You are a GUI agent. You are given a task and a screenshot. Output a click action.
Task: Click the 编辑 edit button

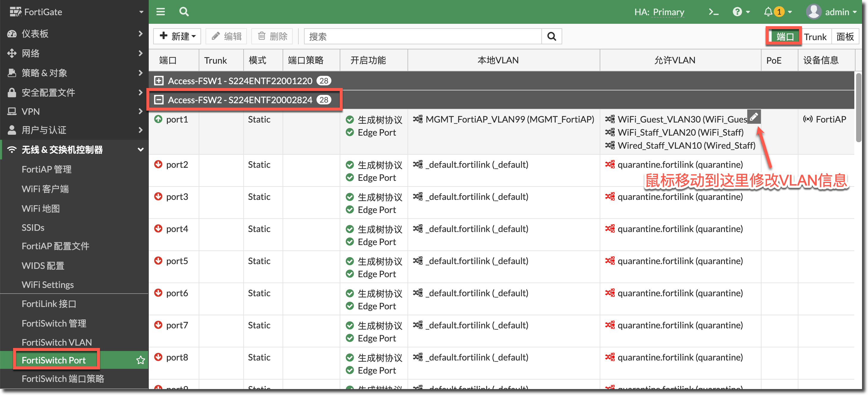226,36
